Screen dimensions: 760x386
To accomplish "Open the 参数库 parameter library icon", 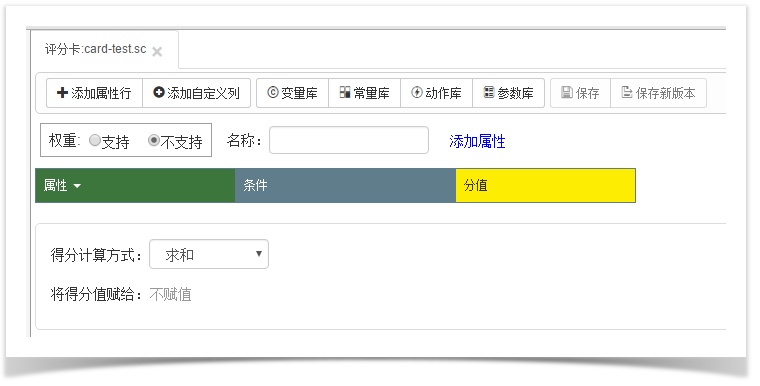I will (x=489, y=92).
